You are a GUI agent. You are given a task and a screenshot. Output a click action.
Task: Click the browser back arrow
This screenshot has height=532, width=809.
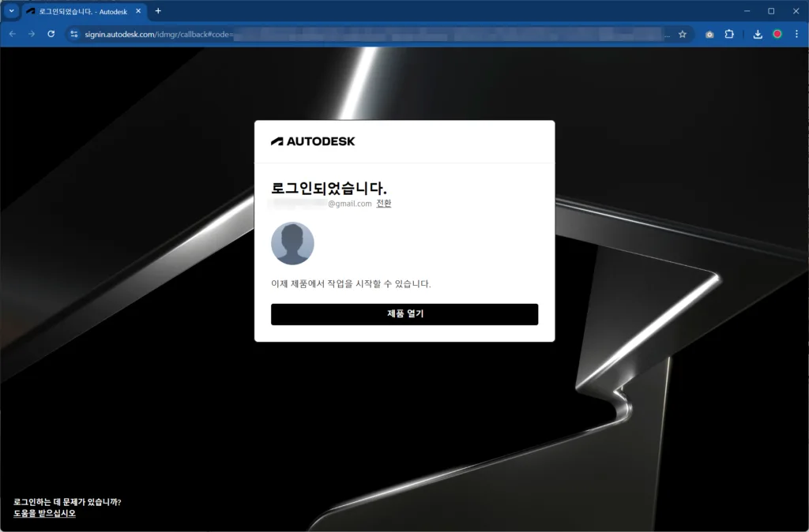click(x=13, y=34)
